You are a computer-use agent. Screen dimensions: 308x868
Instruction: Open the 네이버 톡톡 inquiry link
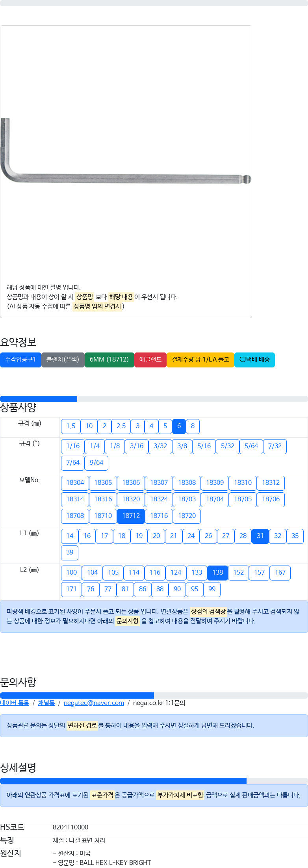pos(15,703)
